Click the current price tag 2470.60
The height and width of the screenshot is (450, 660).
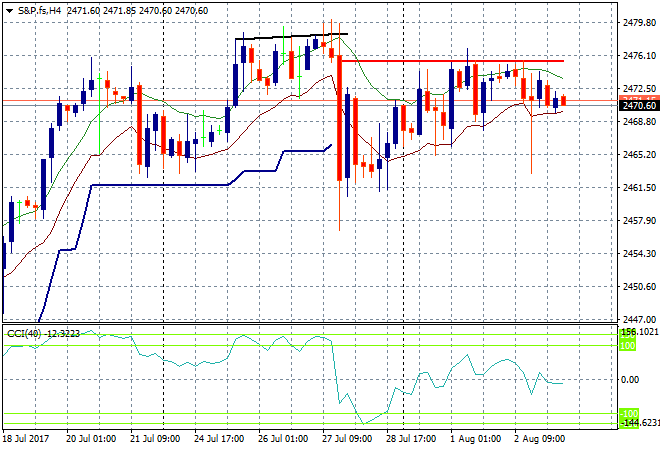coord(639,106)
